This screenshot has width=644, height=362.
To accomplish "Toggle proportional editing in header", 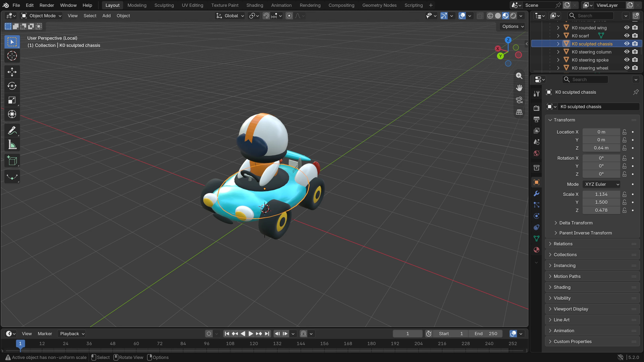I will pyautogui.click(x=289, y=16).
